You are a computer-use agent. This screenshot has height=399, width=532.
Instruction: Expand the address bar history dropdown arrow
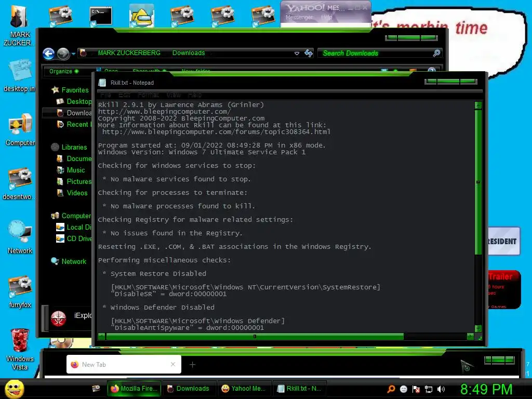click(x=297, y=54)
